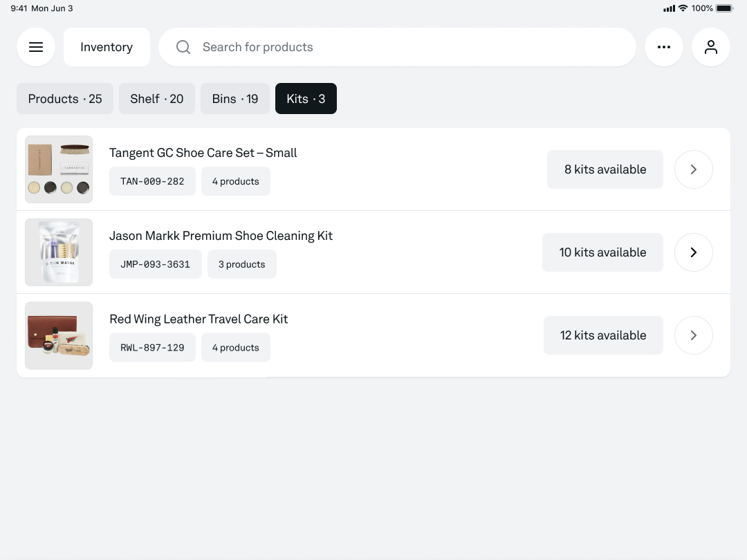
Task: Open the three-dot more options menu
Action: coord(663,47)
